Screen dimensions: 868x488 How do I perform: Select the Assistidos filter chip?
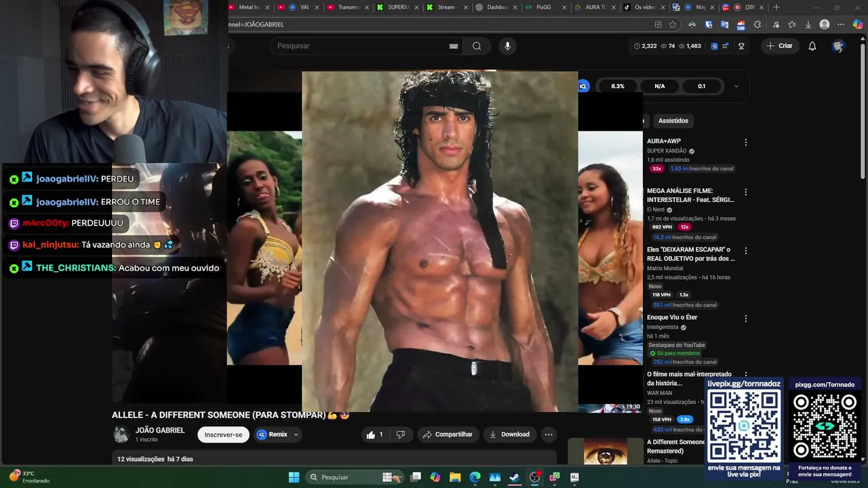pos(673,121)
